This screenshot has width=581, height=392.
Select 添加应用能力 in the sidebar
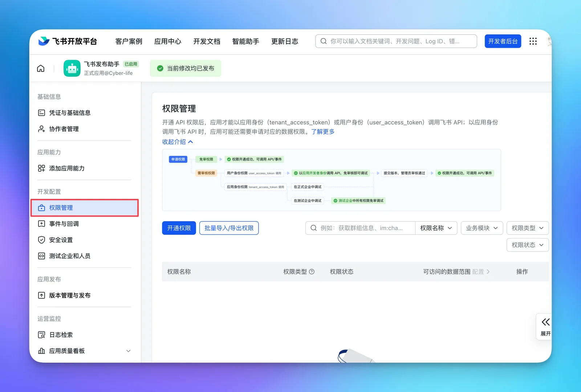(x=85, y=168)
